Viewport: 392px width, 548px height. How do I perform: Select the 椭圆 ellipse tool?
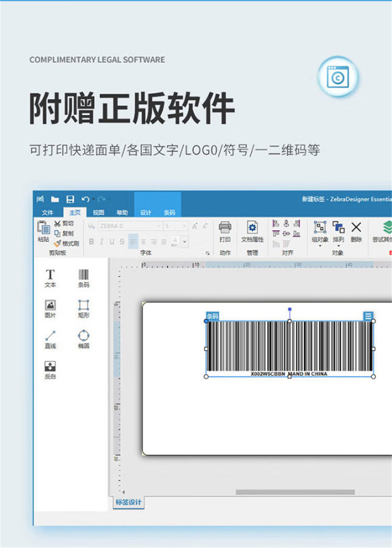pos(83,339)
